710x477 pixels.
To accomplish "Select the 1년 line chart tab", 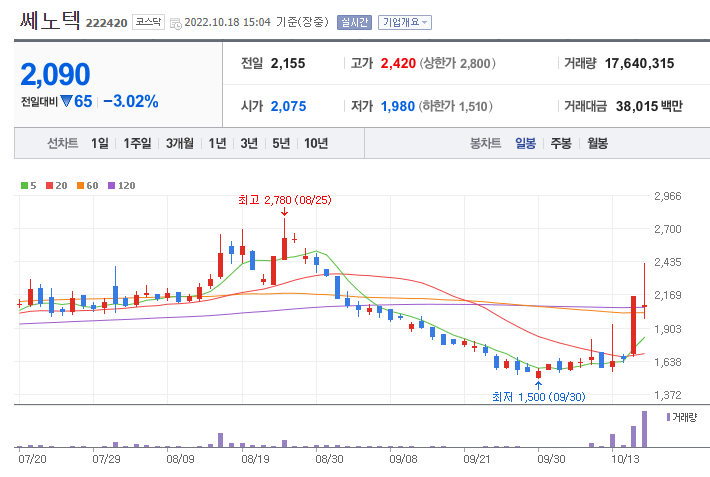I will click(x=217, y=143).
